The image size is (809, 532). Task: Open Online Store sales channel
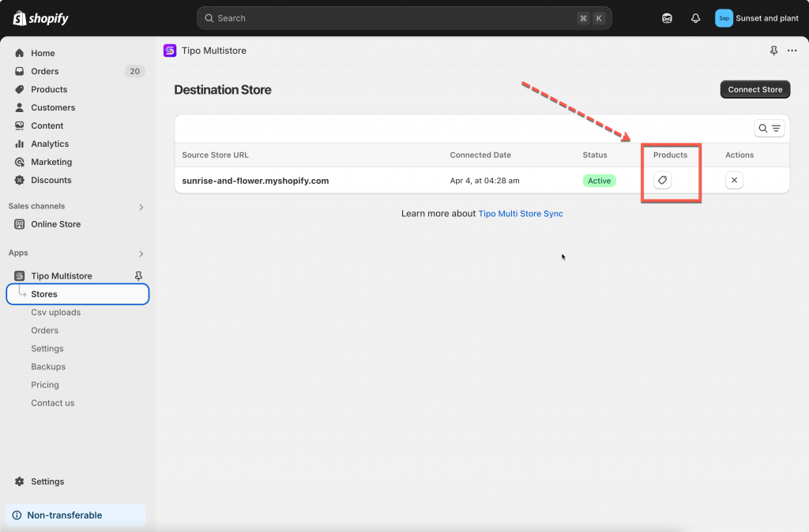click(x=56, y=224)
